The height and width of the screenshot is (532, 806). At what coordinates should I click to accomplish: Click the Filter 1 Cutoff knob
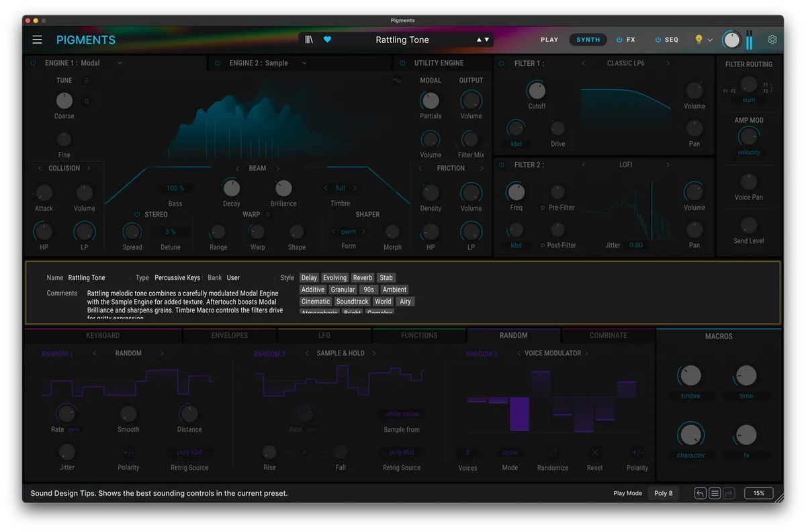point(536,90)
